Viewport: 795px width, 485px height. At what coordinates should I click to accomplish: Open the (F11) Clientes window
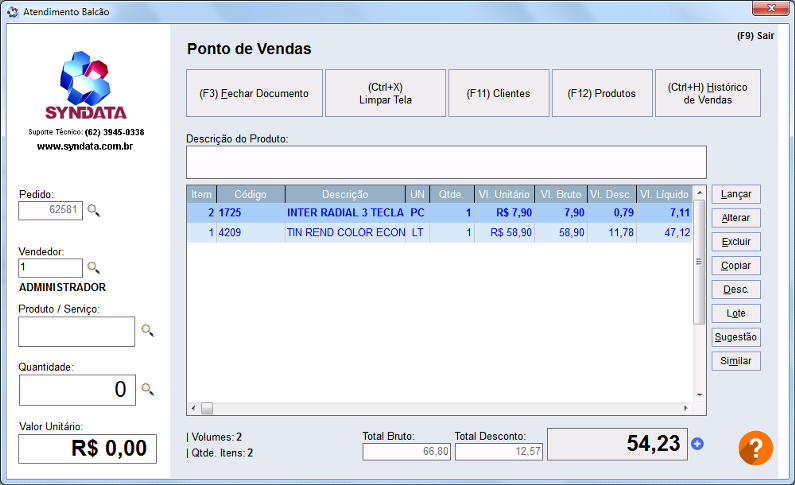coord(498,93)
